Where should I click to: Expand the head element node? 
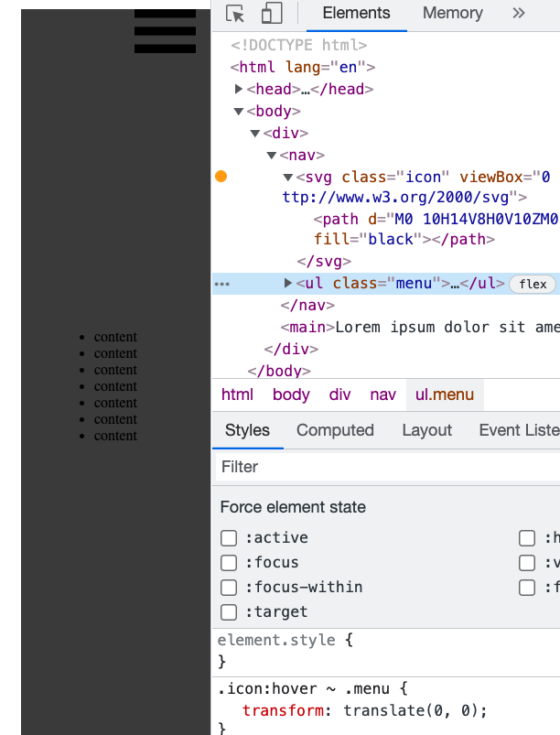[238, 89]
